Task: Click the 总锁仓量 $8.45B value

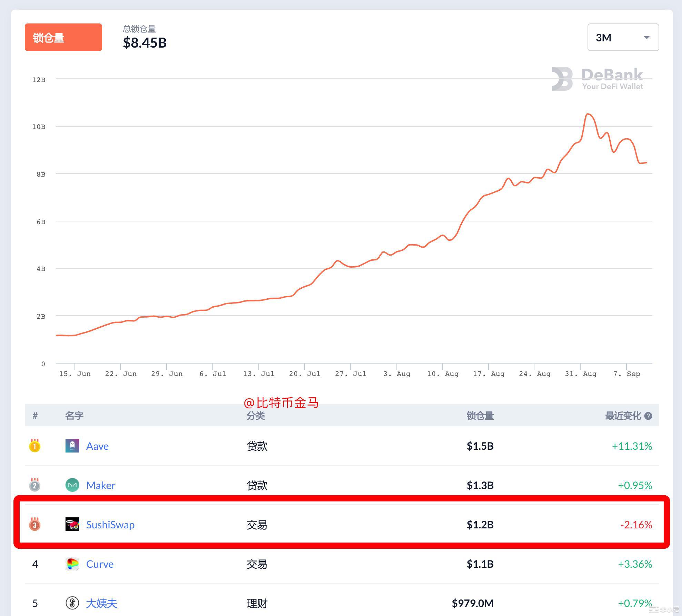Action: coord(144,43)
